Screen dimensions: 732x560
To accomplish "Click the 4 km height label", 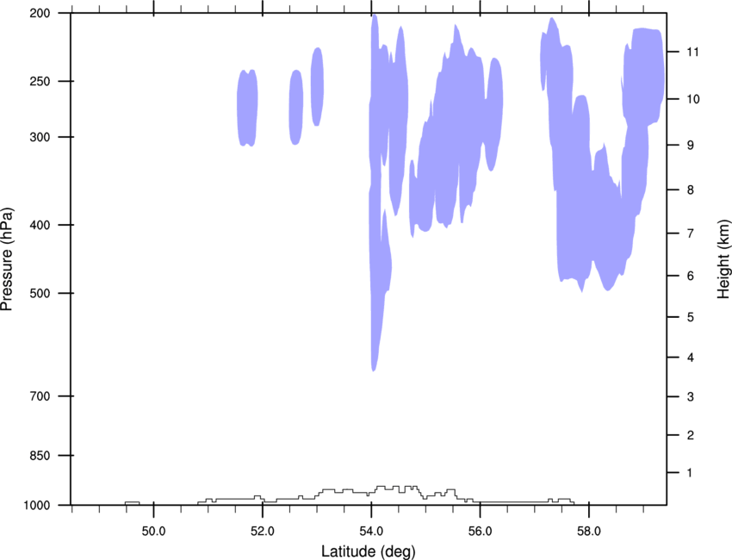I will [x=691, y=358].
